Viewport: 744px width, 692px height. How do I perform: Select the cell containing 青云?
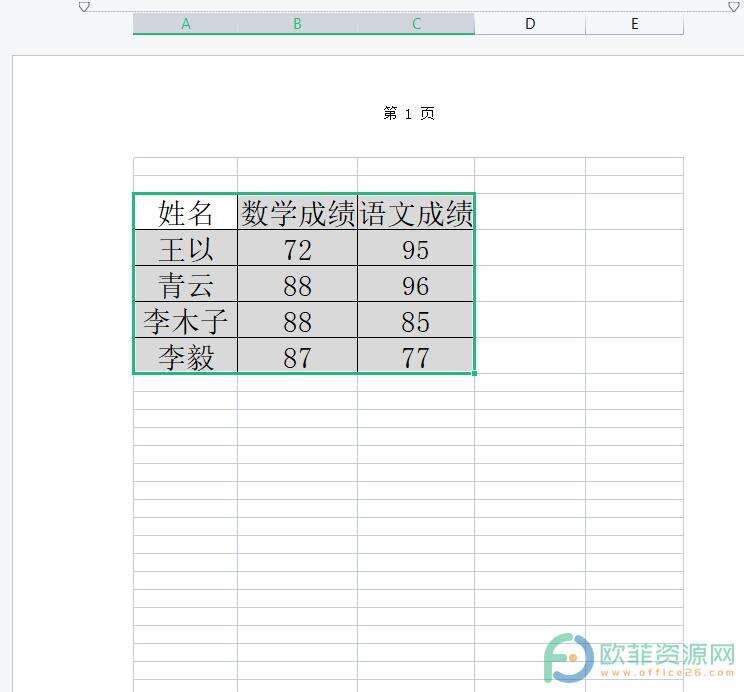(x=186, y=284)
